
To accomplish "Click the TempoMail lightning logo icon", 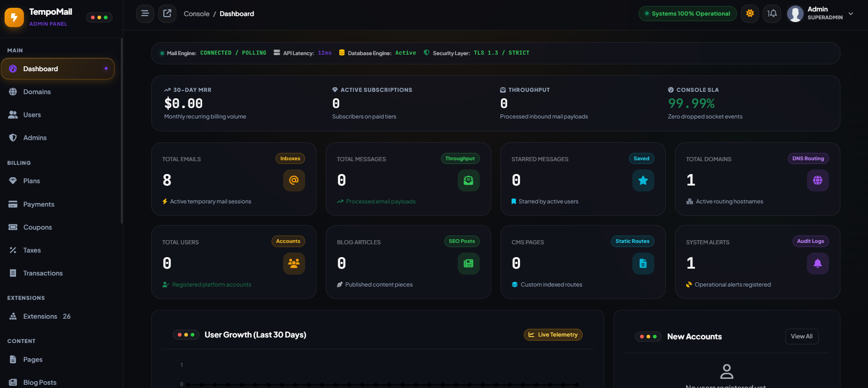I will click(x=14, y=17).
